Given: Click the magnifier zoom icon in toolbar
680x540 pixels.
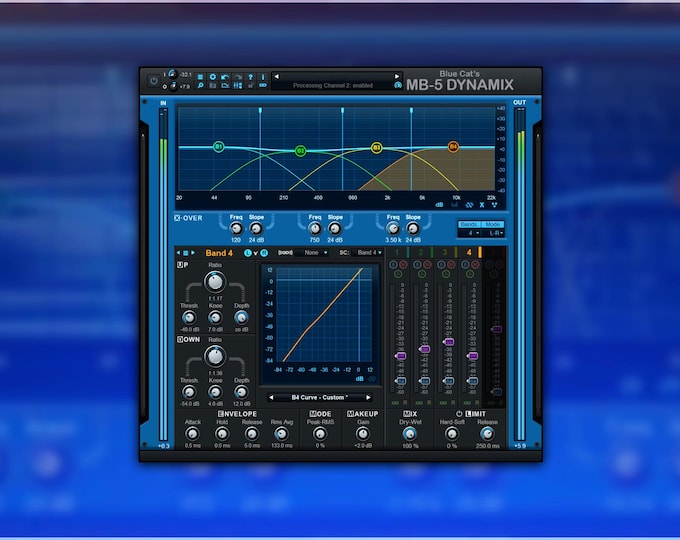Looking at the screenshot, I should pyautogui.click(x=200, y=85).
